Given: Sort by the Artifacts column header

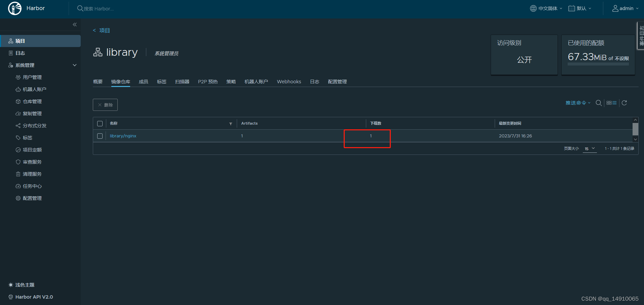Looking at the screenshot, I should click(x=249, y=123).
